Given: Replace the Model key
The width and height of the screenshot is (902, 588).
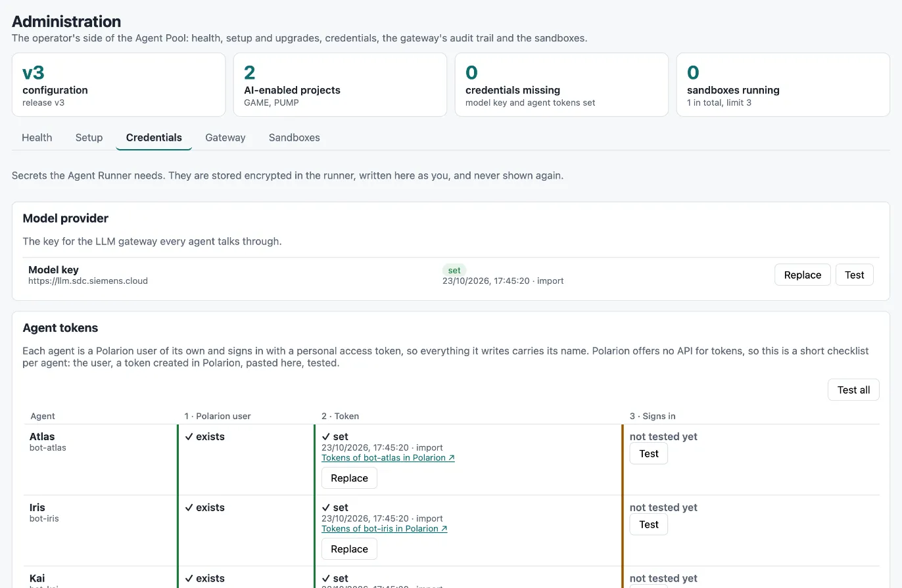Looking at the screenshot, I should click(803, 275).
